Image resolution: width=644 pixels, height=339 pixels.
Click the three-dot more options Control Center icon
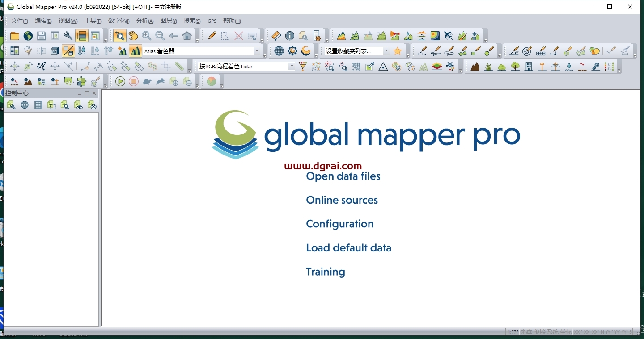(x=25, y=105)
